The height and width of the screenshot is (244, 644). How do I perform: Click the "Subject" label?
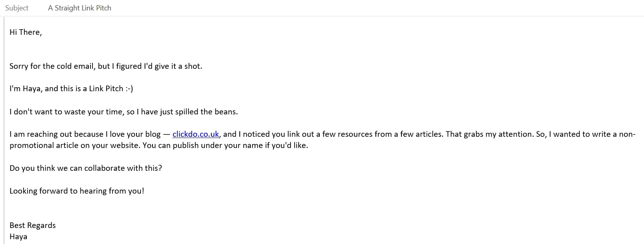[17, 8]
